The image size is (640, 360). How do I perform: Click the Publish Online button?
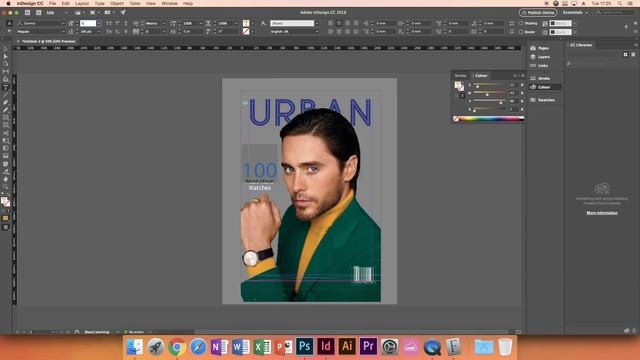click(538, 13)
